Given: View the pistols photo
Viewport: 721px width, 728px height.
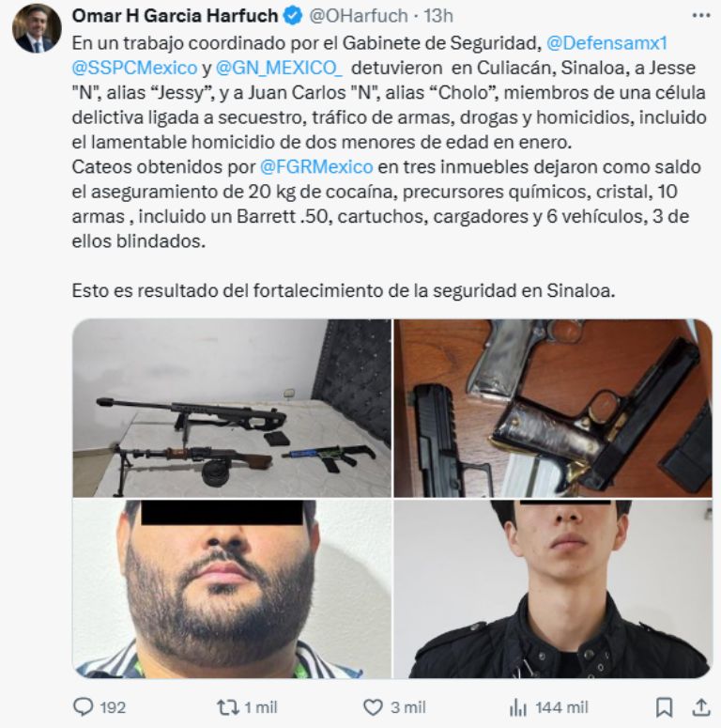Looking at the screenshot, I should tap(553, 408).
